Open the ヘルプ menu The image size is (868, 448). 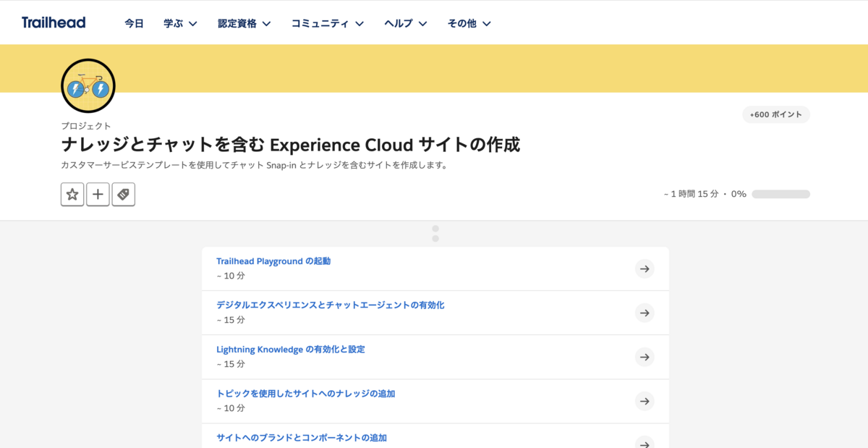pyautogui.click(x=405, y=23)
